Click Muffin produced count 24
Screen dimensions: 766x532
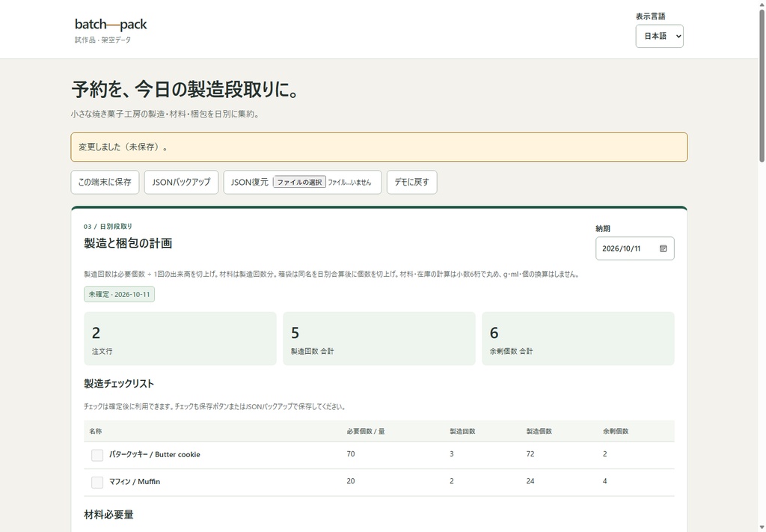(530, 481)
